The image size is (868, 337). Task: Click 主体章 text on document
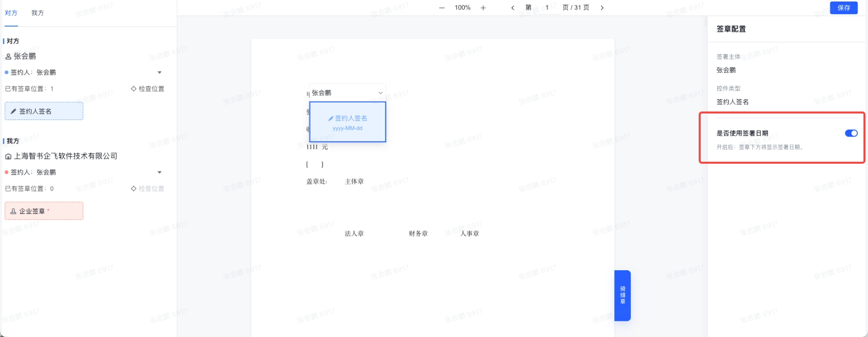click(354, 182)
